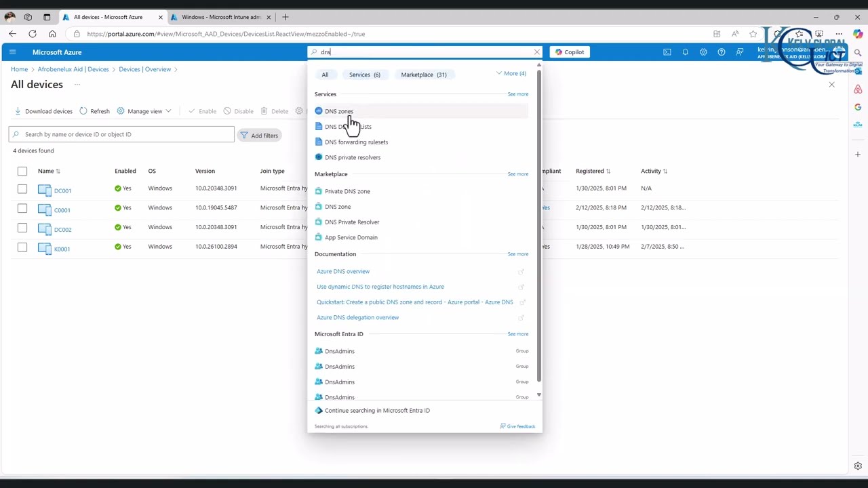868x488 pixels.
Task: Check the box for device C0001
Action: [x=22, y=208]
